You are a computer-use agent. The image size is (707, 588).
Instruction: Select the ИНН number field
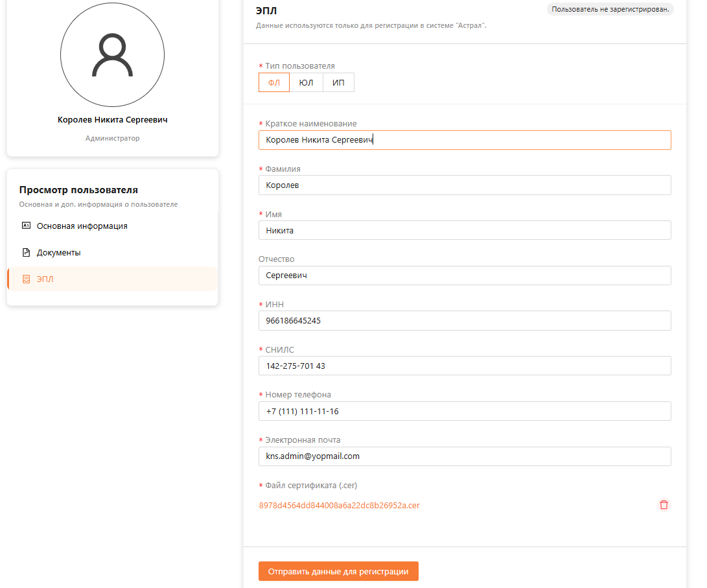point(464,321)
